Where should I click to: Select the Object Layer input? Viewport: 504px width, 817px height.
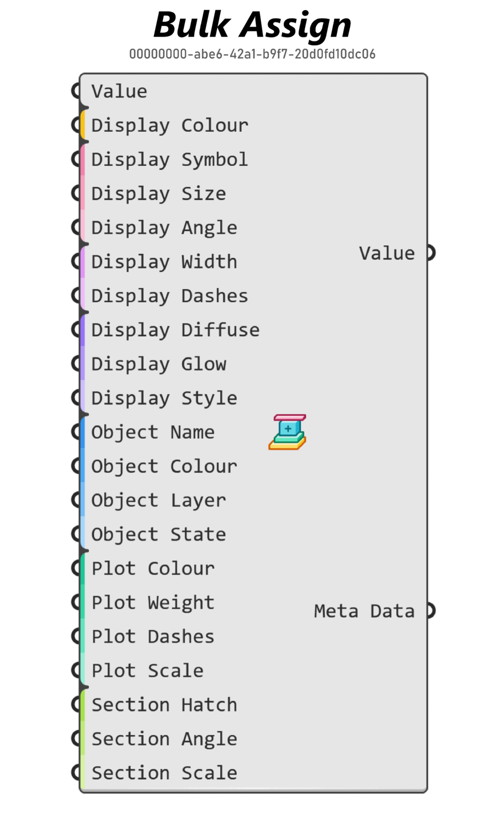click(x=159, y=500)
